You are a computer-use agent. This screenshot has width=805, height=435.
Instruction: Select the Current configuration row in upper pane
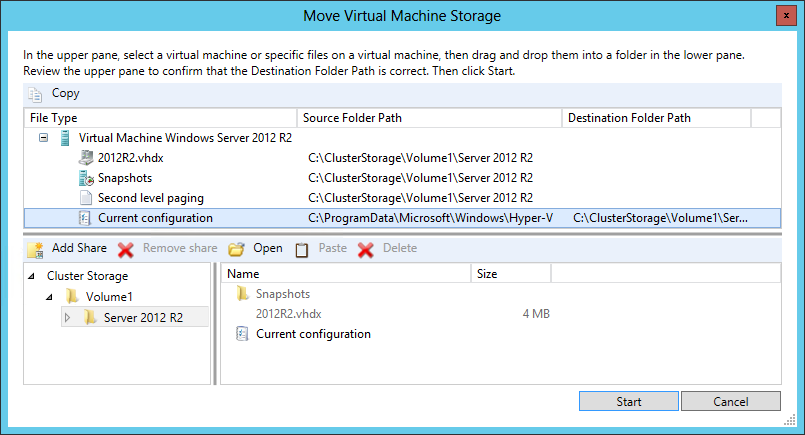(402, 218)
